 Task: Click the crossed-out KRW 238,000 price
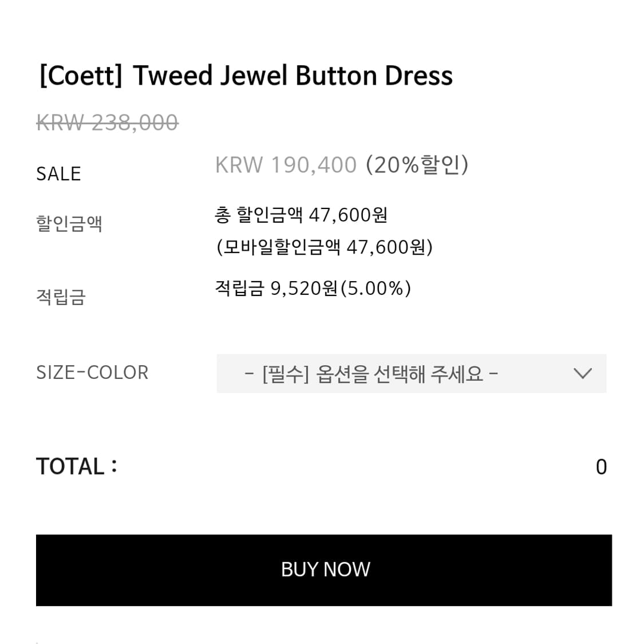pyautogui.click(x=107, y=123)
